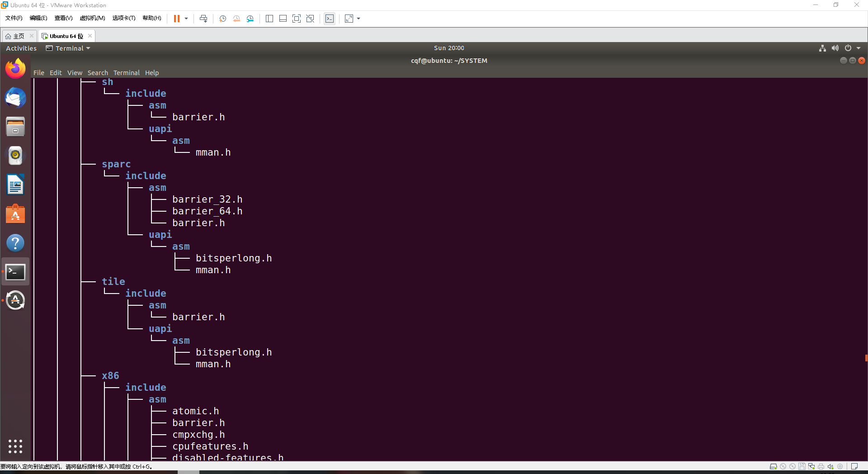Viewport: 868px width, 474px height.
Task: Toggle full screen mode in VMware
Action: pyautogui.click(x=296, y=19)
